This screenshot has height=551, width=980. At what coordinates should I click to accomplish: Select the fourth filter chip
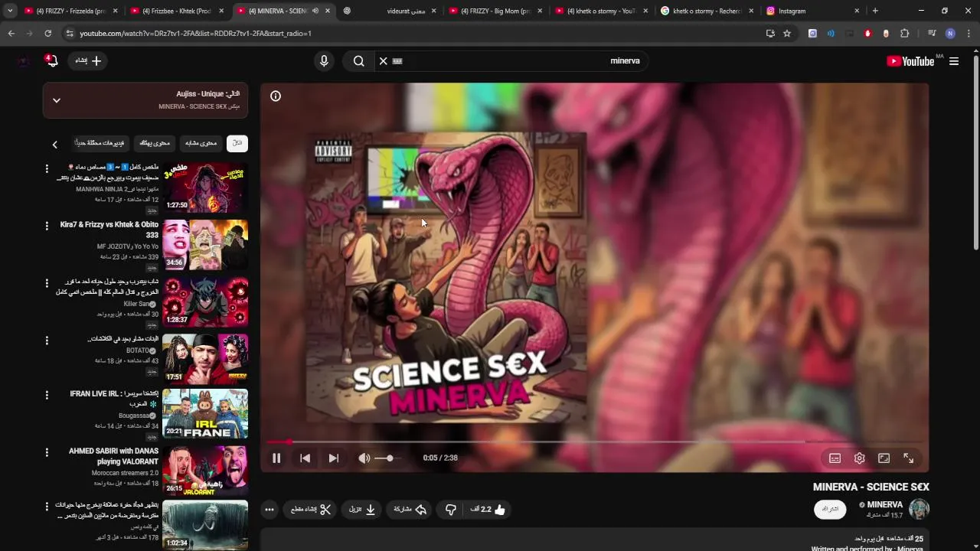pos(100,143)
